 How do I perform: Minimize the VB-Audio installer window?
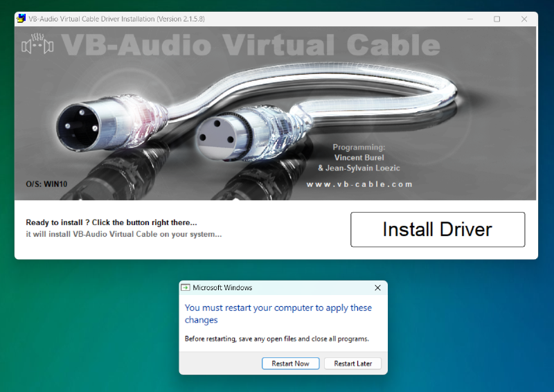click(470, 19)
